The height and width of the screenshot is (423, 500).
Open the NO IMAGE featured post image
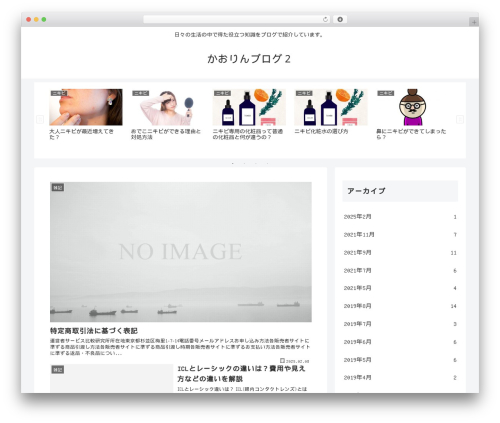point(181,252)
